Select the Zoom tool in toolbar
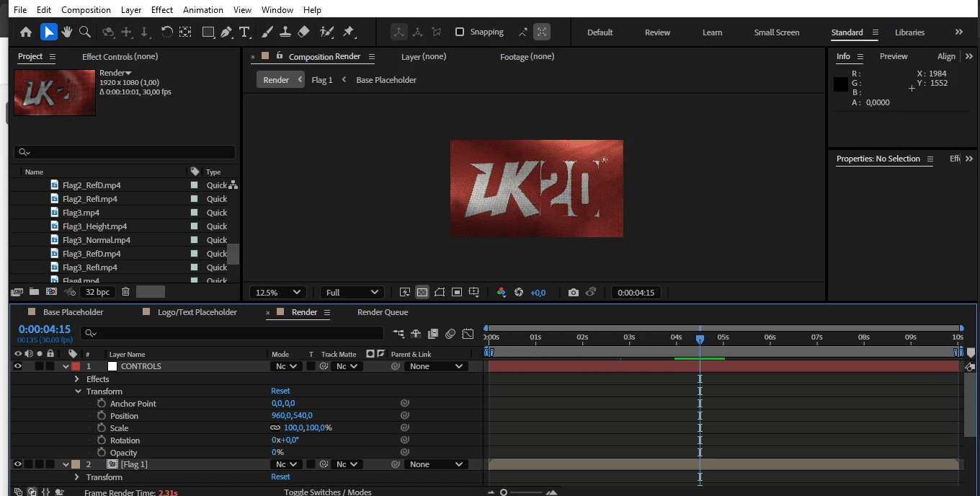The image size is (980, 496). click(x=85, y=32)
